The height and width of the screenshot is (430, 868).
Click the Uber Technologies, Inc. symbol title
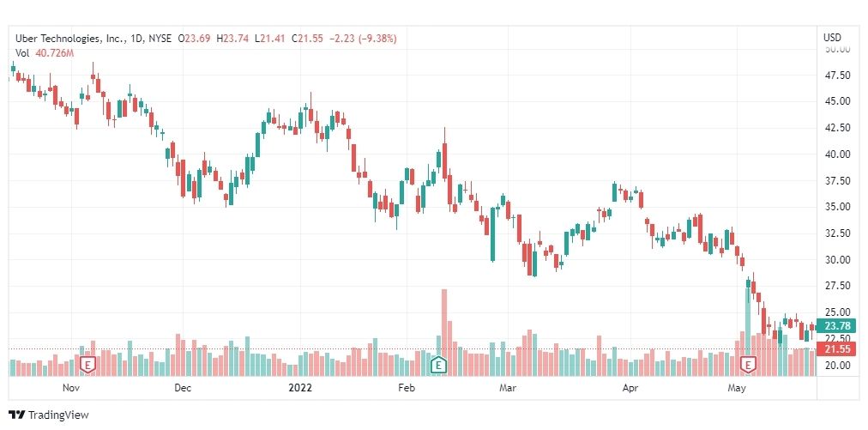coord(71,39)
